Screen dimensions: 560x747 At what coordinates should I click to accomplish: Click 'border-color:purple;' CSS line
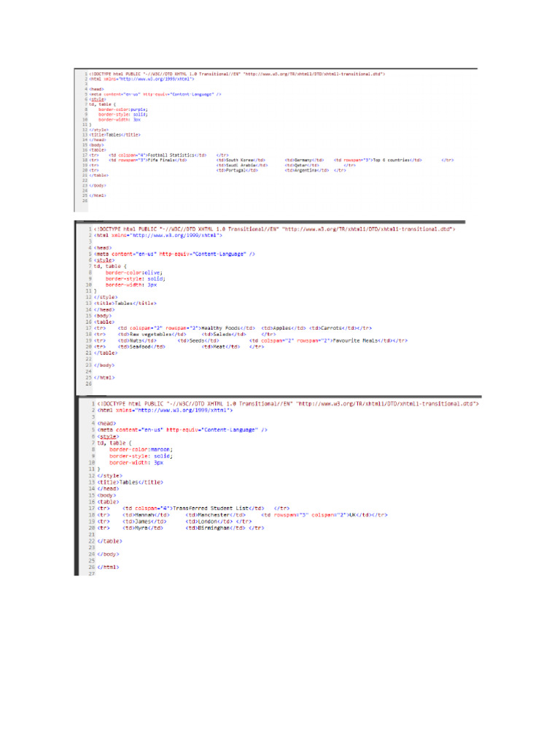tap(122, 109)
